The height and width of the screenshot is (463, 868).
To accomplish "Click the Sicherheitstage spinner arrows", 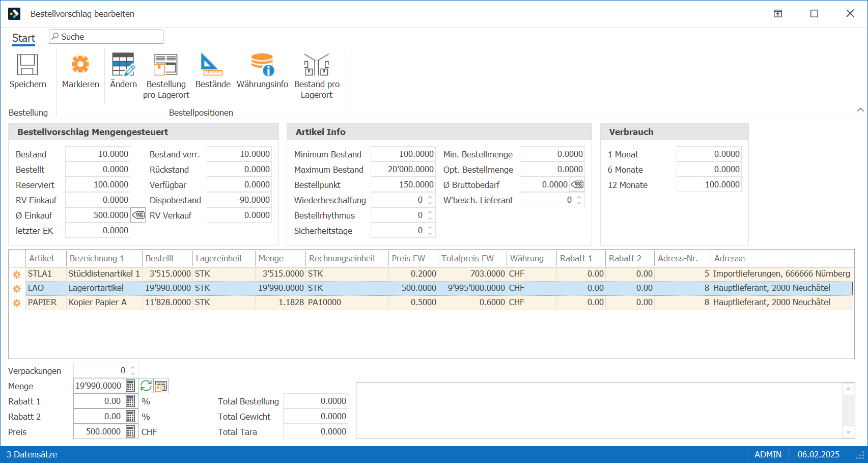I will tap(430, 231).
